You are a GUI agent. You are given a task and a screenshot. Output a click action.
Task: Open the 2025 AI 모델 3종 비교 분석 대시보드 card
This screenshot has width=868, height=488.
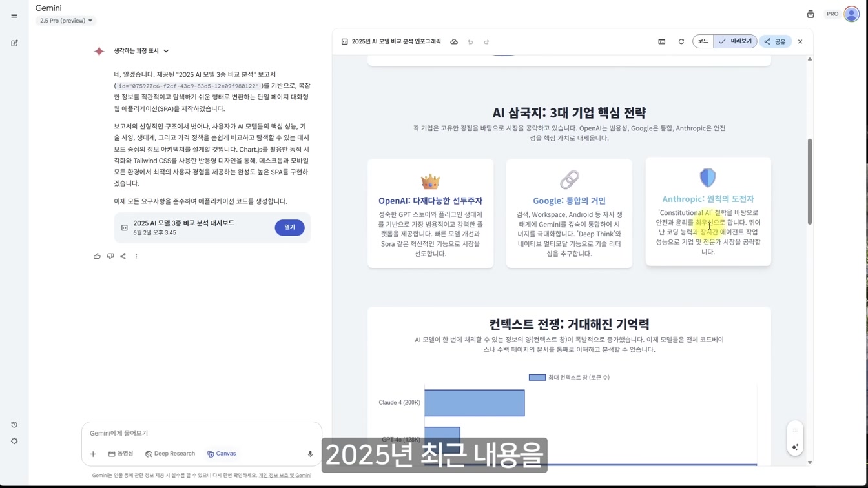[x=212, y=227]
